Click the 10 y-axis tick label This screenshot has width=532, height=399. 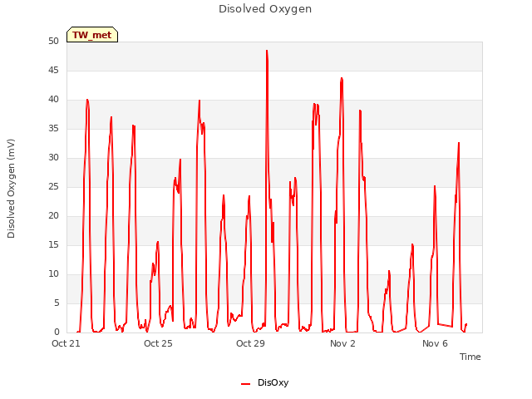(53, 274)
